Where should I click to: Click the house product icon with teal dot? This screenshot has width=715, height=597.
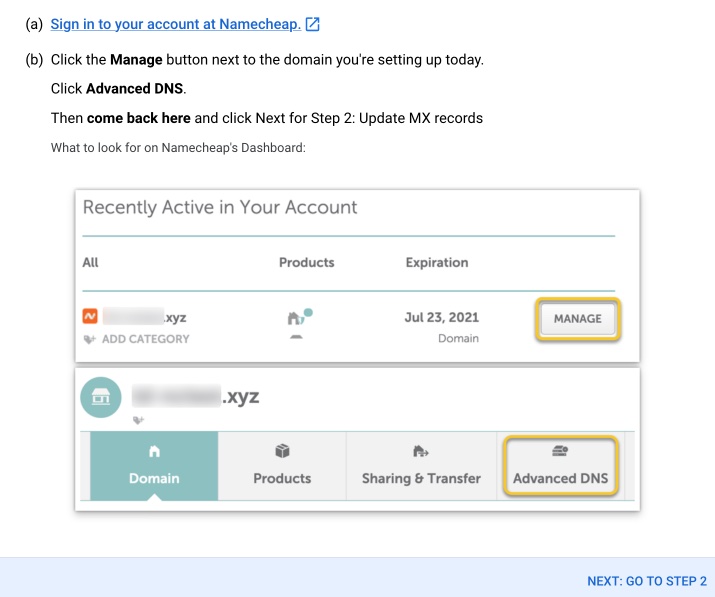[300, 316]
